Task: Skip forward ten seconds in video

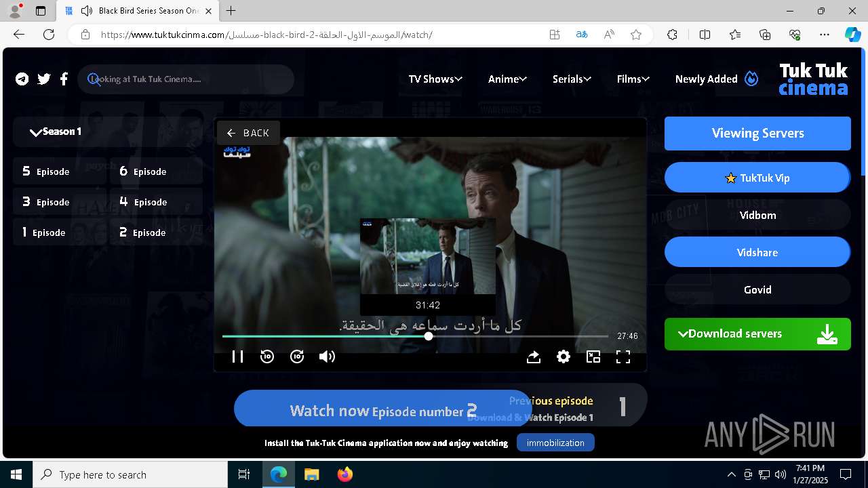Action: click(297, 357)
